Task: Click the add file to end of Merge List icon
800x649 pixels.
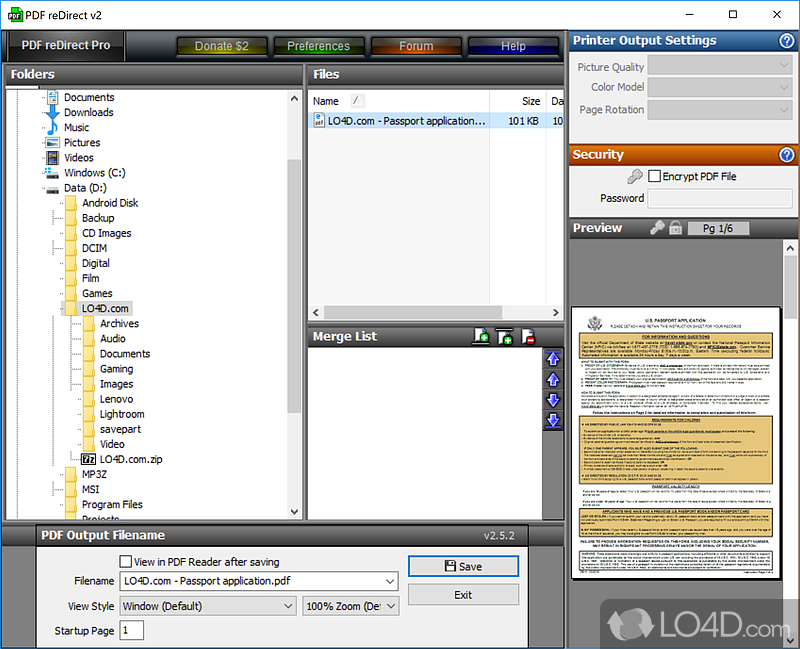Action: [481, 336]
